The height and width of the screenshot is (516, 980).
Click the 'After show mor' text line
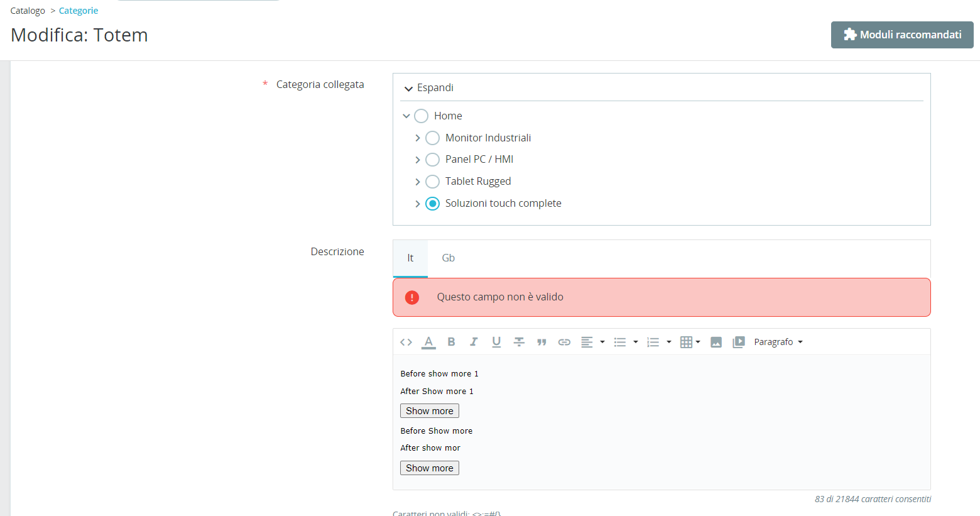(430, 448)
